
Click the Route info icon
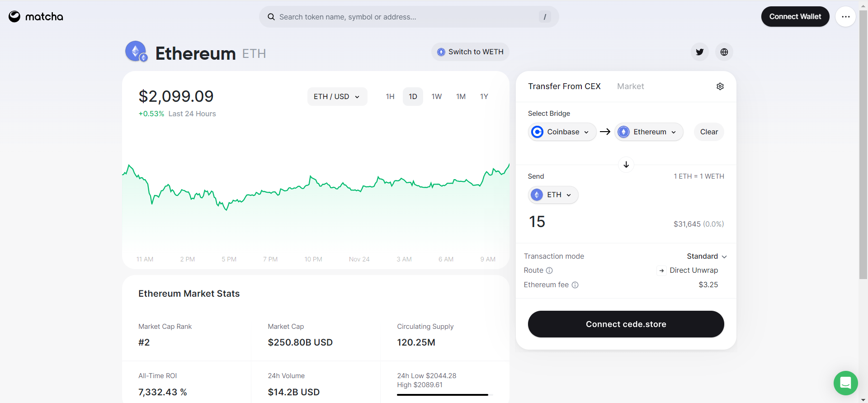pos(549,270)
